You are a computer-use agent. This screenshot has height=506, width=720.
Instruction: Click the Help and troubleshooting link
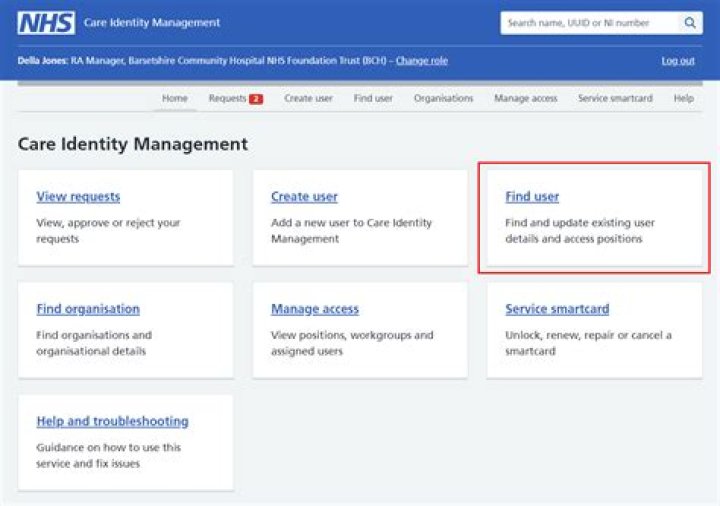pos(112,421)
